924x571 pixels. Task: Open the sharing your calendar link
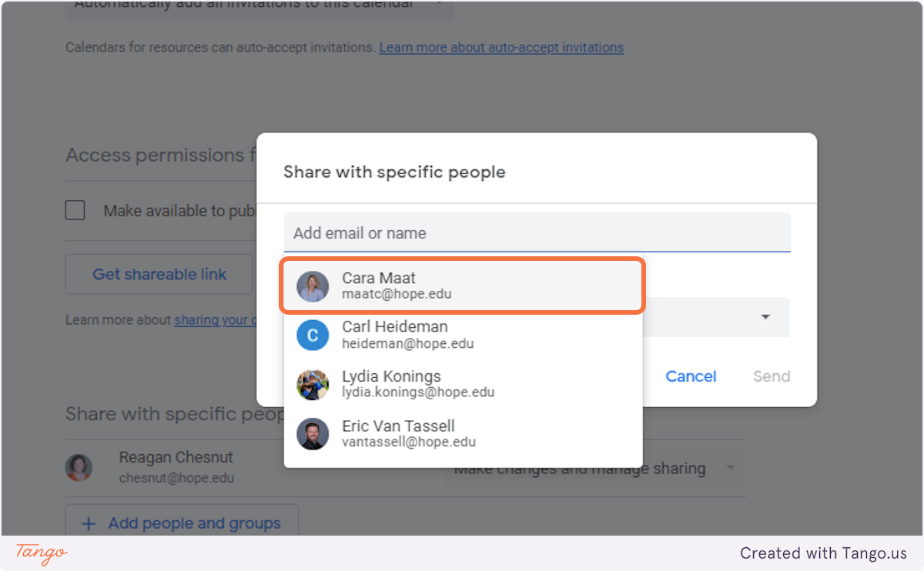click(x=216, y=320)
